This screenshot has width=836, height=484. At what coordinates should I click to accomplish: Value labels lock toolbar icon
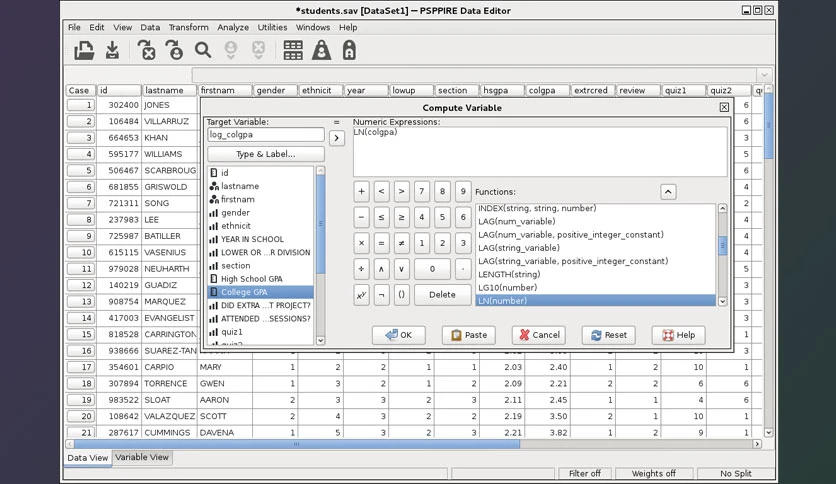349,51
